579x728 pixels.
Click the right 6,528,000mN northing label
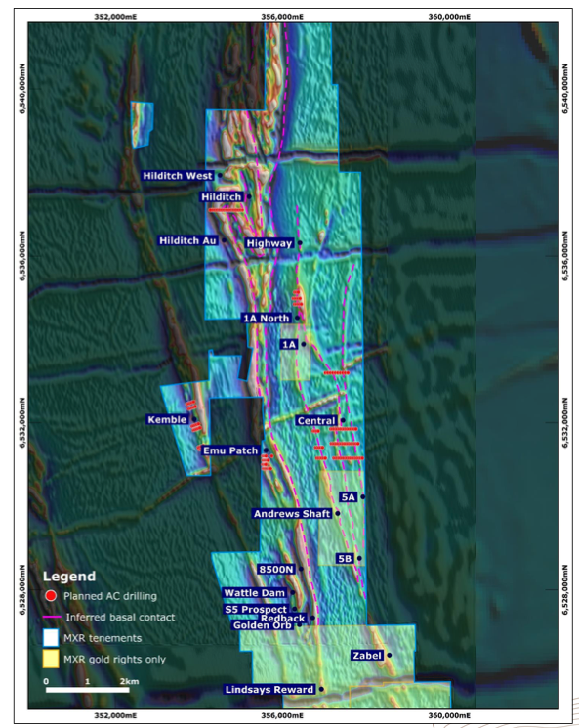[564, 589]
